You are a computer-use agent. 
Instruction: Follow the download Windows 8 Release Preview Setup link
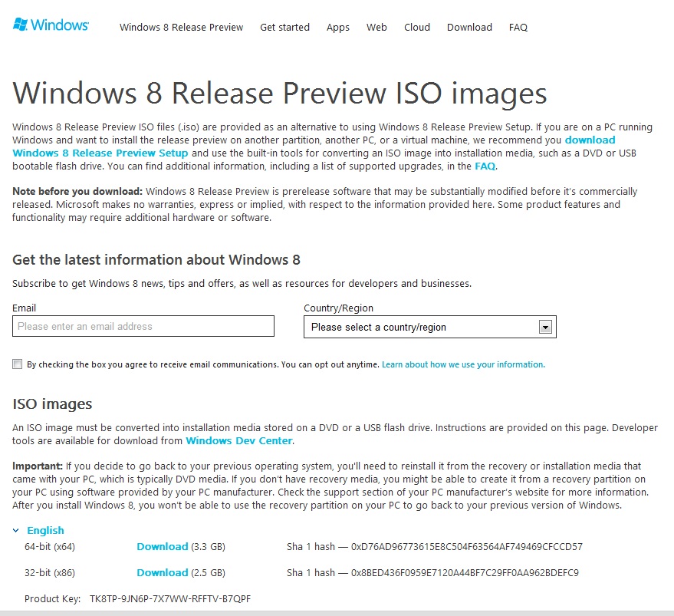(x=100, y=153)
